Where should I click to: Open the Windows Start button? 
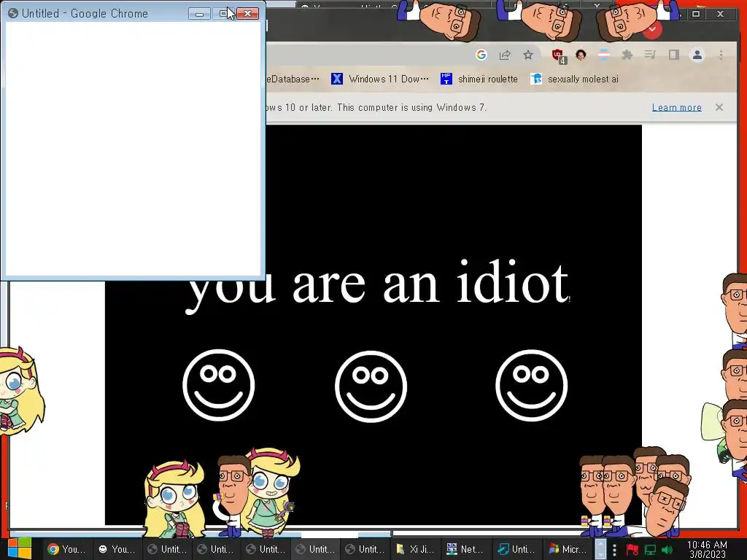pos(19,548)
